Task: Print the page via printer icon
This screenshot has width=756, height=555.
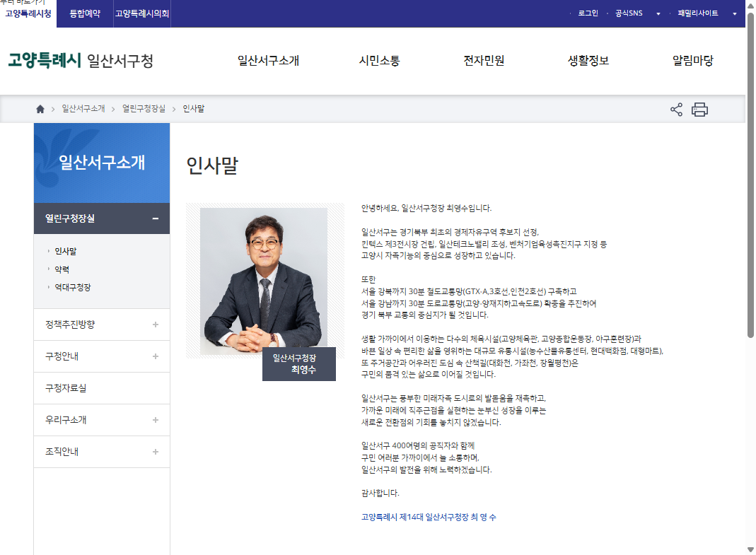Action: tap(699, 110)
